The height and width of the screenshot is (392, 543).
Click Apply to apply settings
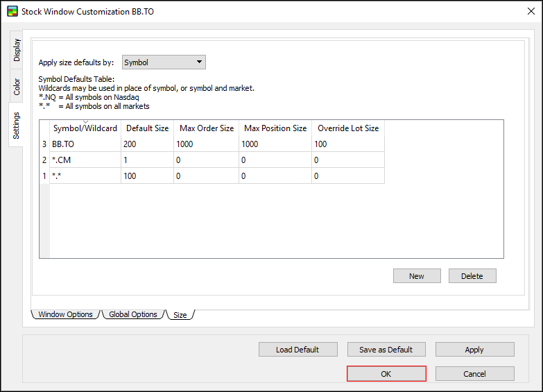[474, 350]
